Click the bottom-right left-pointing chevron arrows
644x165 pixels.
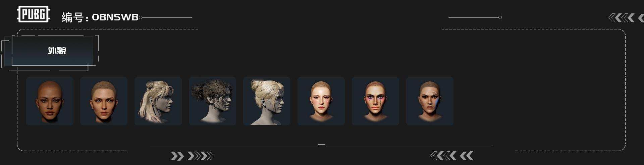coord(452,156)
